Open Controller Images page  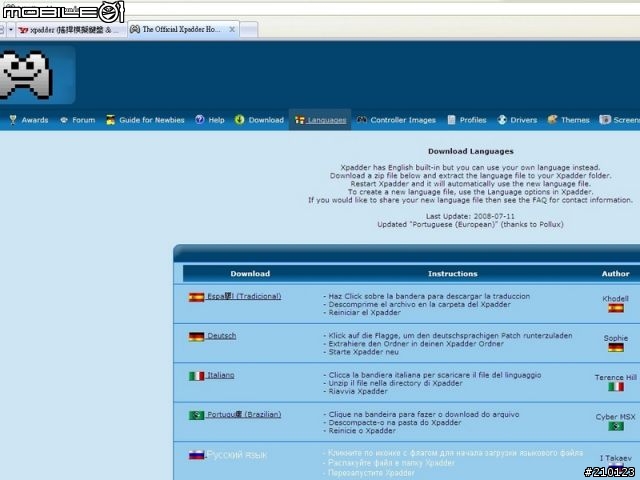point(403,120)
